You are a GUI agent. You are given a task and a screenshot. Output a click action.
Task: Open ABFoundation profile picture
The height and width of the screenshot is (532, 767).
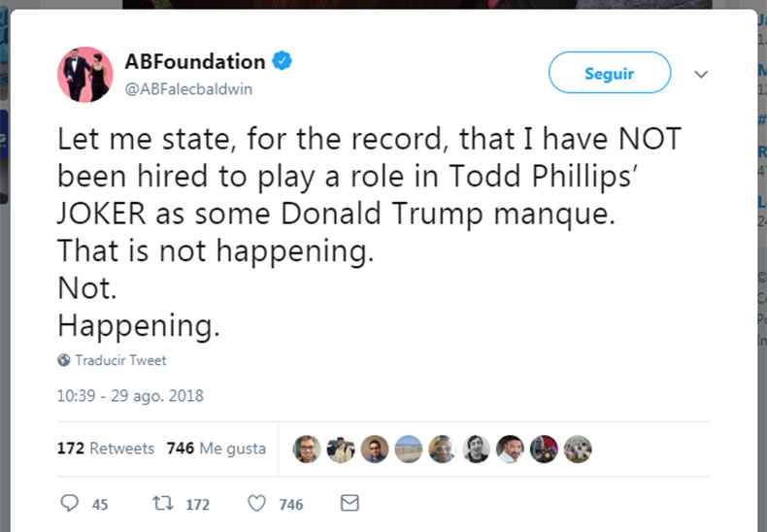point(85,73)
